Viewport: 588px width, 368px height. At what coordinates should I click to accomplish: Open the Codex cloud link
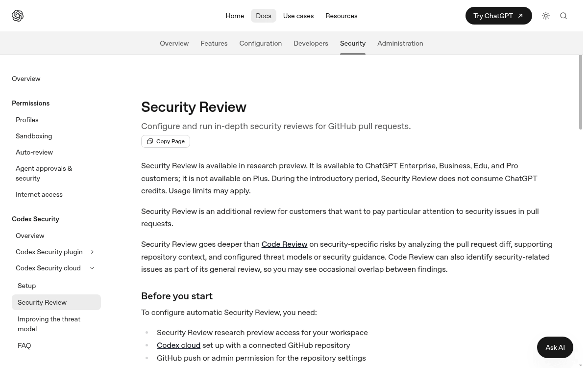point(178,345)
